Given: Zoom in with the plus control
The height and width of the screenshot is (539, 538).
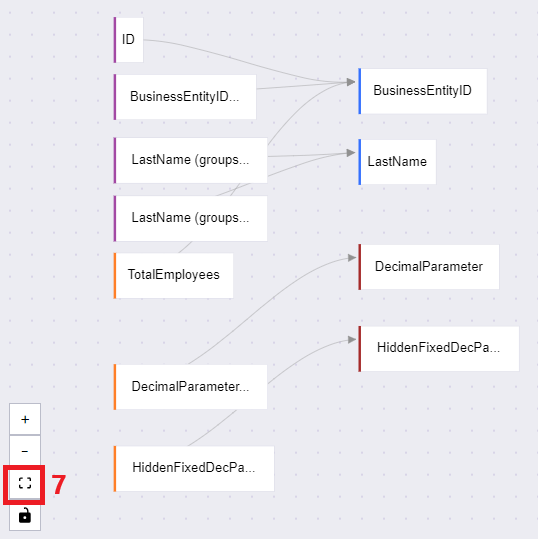Looking at the screenshot, I should click(x=25, y=419).
